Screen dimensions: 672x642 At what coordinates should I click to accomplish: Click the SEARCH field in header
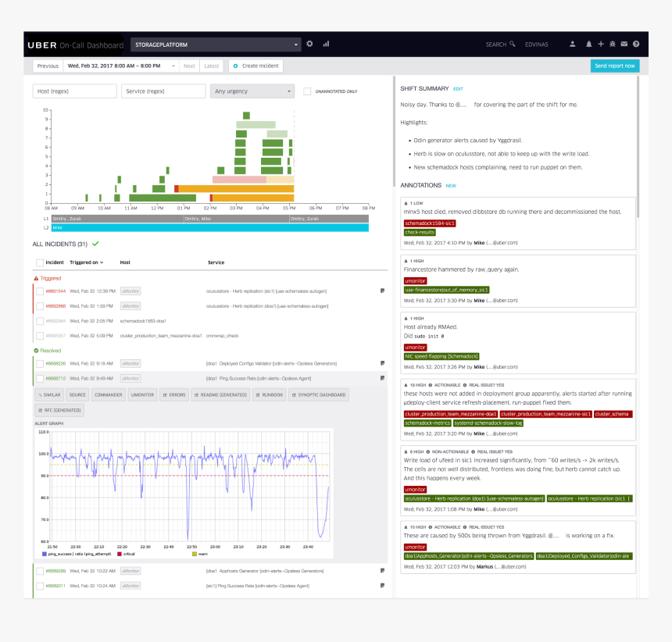[x=500, y=44]
